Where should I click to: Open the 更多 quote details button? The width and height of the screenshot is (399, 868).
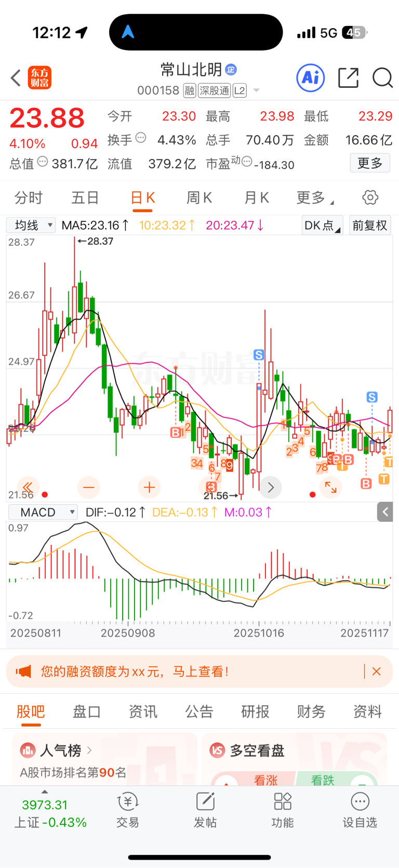coord(370,163)
